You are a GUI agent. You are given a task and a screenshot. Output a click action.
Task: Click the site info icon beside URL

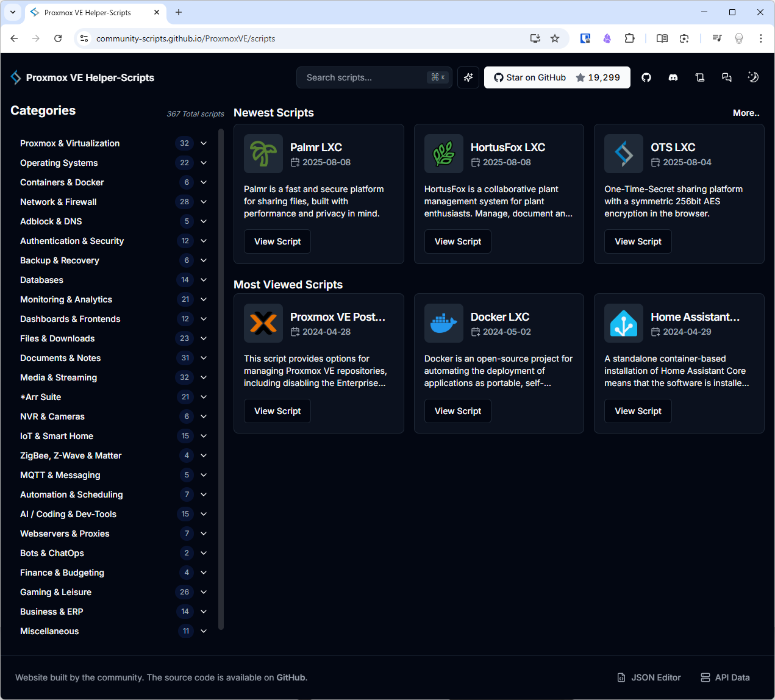(x=84, y=38)
